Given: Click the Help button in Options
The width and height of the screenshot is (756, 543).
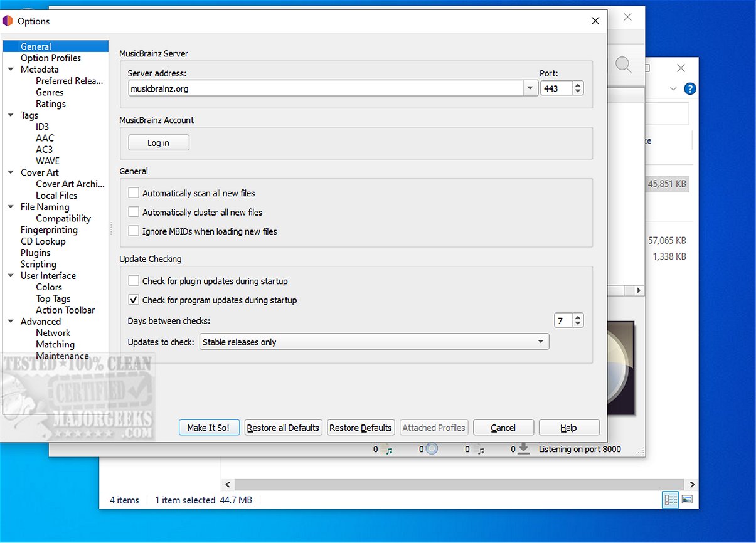Looking at the screenshot, I should [569, 428].
